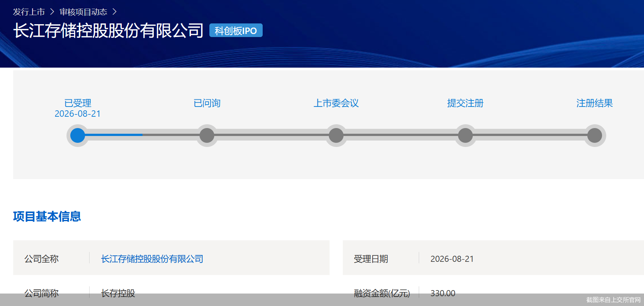Open the 审核项目动态 breadcrumb link
Image resolution: width=644 pixels, height=306 pixels.
(84, 12)
